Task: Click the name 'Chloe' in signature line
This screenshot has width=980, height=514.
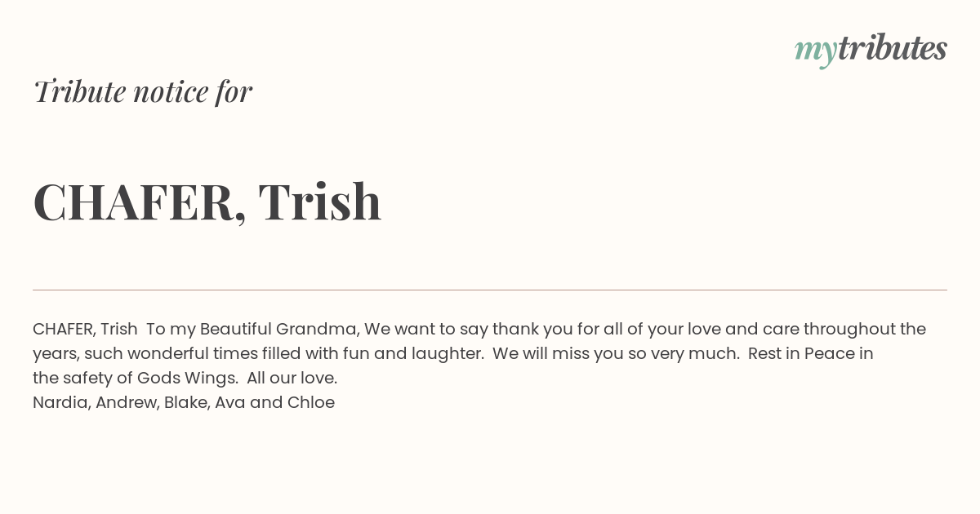Action: (311, 403)
